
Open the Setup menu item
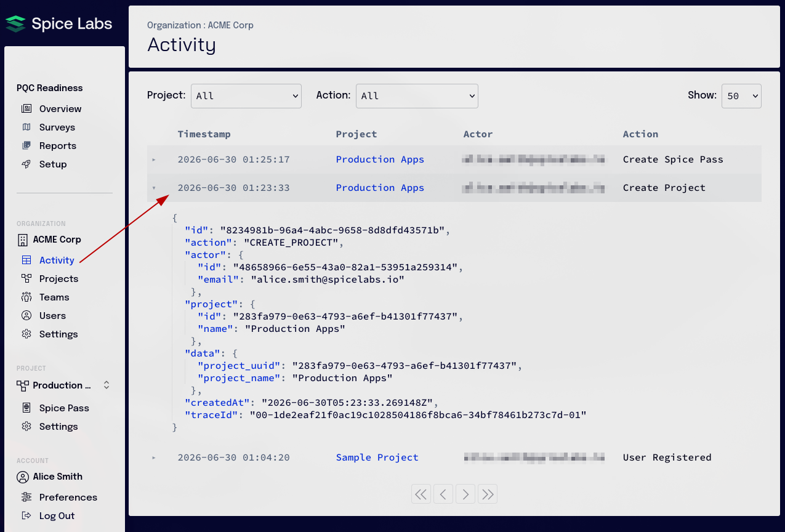53,164
